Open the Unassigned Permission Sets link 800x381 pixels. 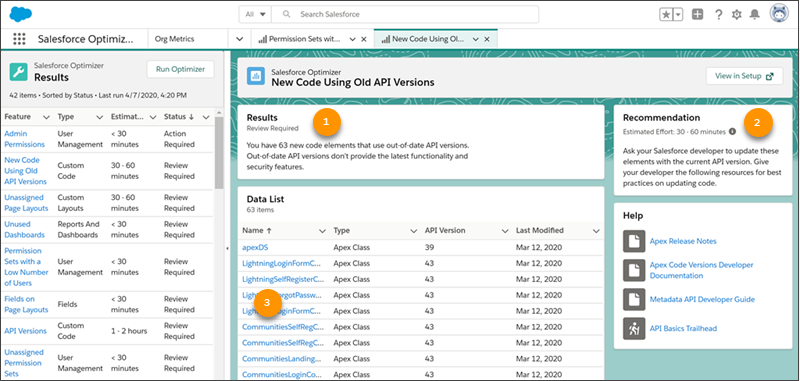click(x=23, y=363)
